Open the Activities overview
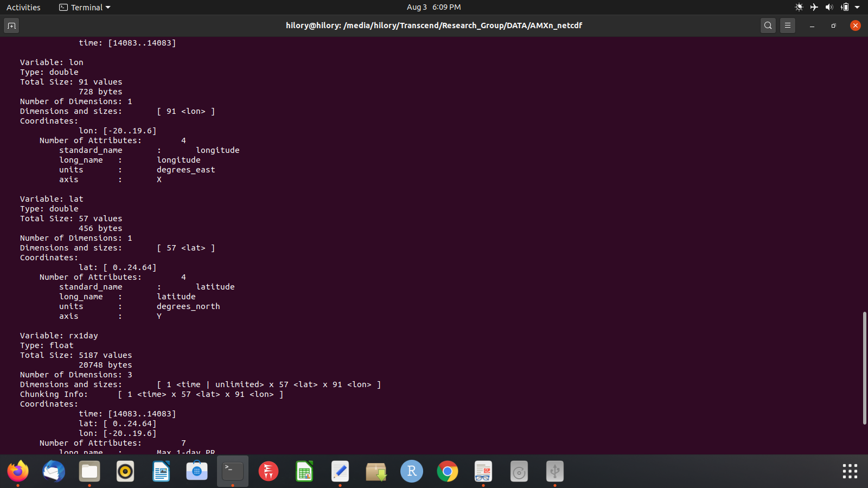This screenshot has width=868, height=488. tap(23, 8)
